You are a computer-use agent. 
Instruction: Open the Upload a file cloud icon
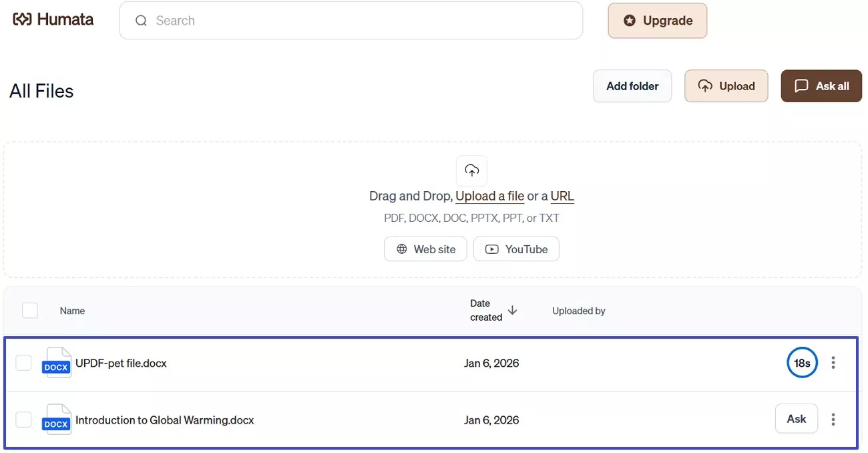471,170
